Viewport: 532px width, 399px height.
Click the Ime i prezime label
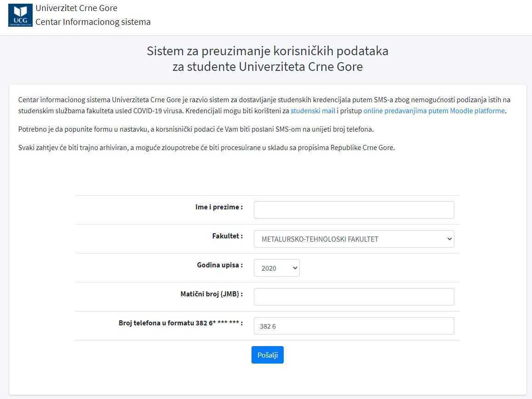point(219,207)
